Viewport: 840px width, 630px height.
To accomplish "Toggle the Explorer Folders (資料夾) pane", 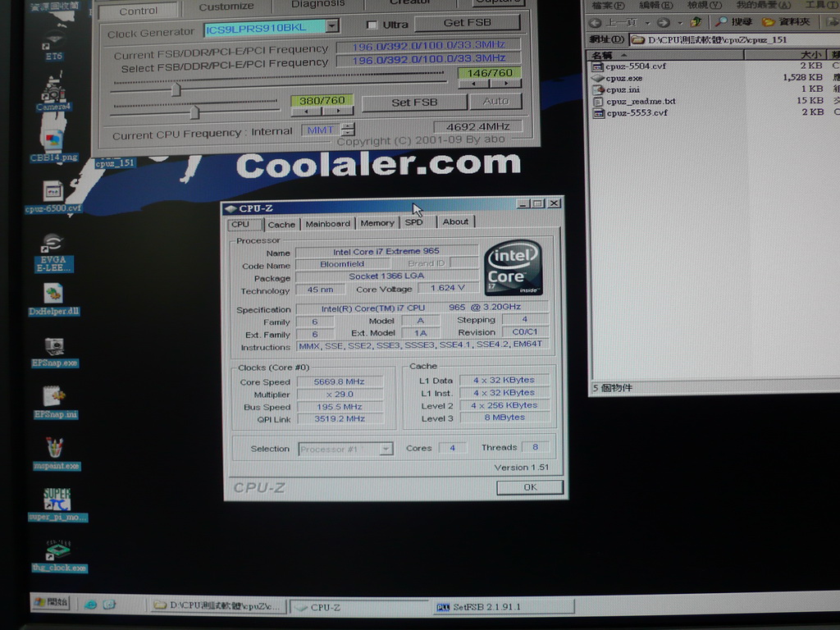I will coord(786,22).
